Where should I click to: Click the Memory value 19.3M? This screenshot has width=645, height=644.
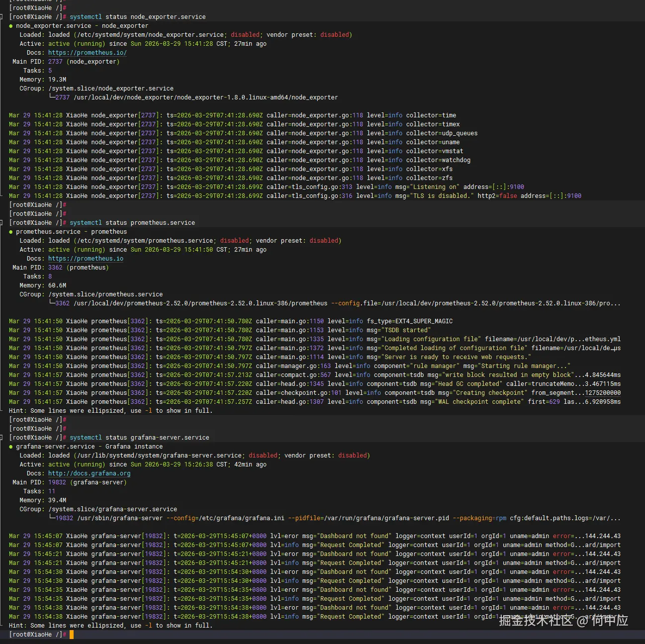point(57,80)
